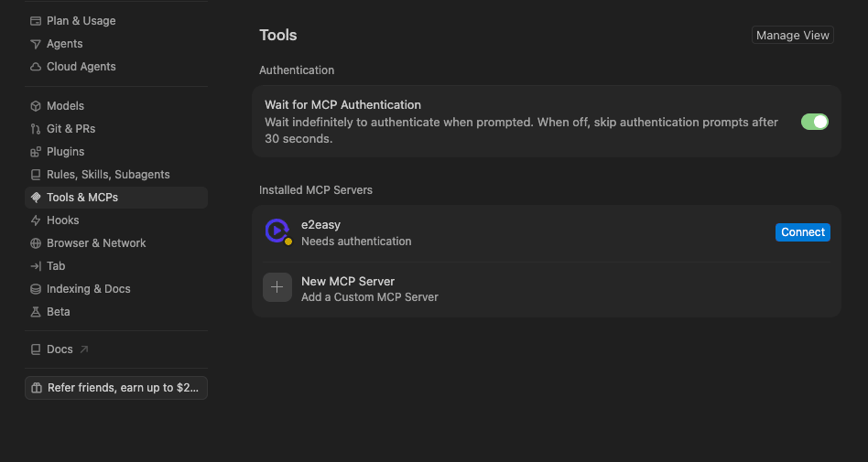Click the gift icon in the Refer friends button
This screenshot has width=868, height=462.
pyautogui.click(x=37, y=388)
